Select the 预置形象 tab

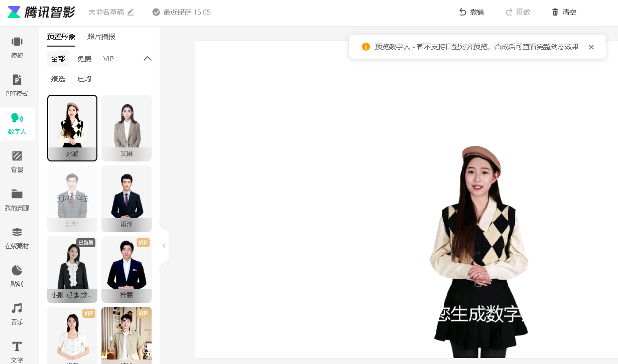[x=61, y=37]
